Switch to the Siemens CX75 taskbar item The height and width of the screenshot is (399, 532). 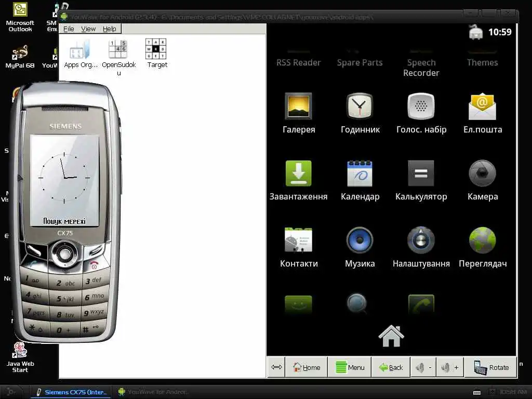[x=72, y=392]
